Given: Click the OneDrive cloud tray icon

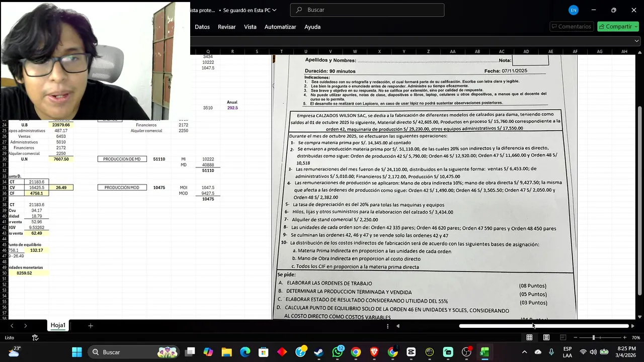Looking at the screenshot, I should coord(538,352).
